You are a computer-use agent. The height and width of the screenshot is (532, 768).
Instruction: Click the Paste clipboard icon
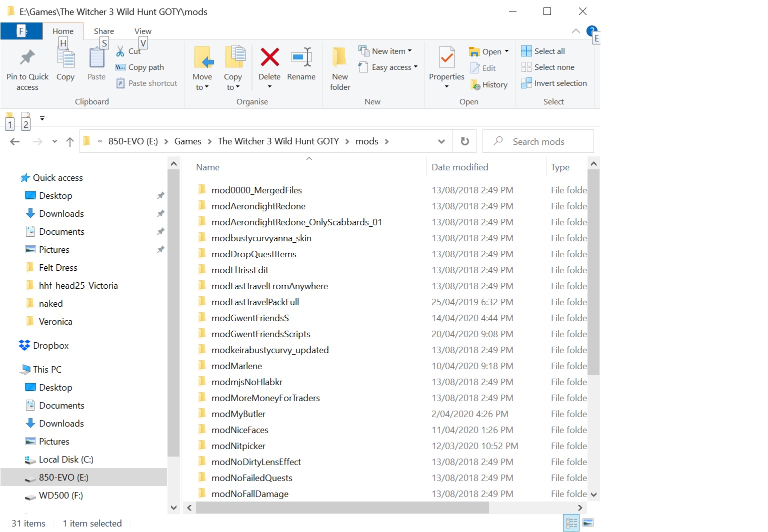coord(96,57)
